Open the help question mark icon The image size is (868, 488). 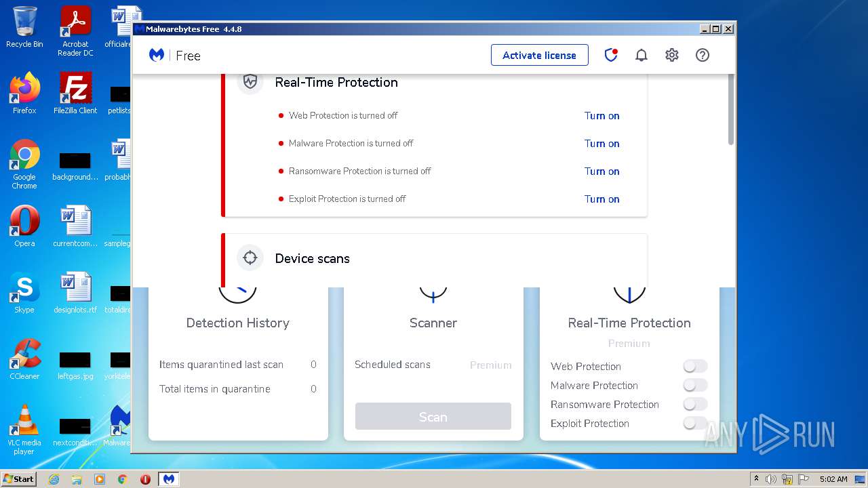click(703, 55)
